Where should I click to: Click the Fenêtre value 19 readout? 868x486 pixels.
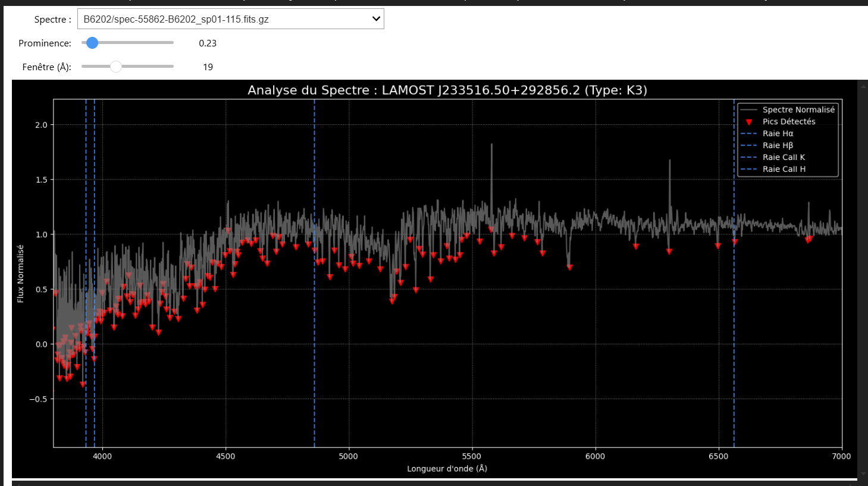coord(208,67)
